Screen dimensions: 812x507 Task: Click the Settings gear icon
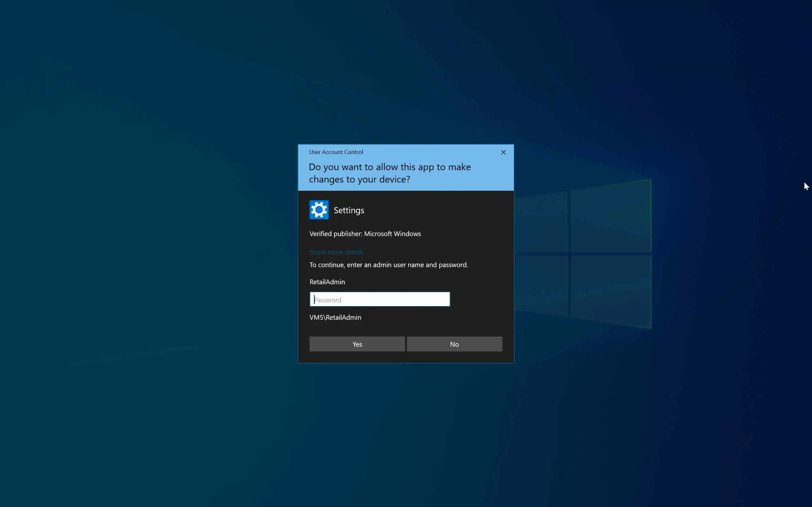click(319, 210)
